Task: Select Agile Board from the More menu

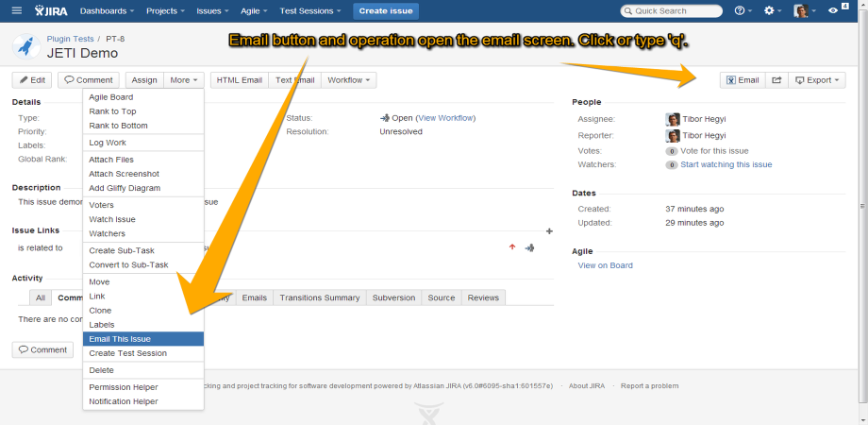Action: tap(143, 97)
